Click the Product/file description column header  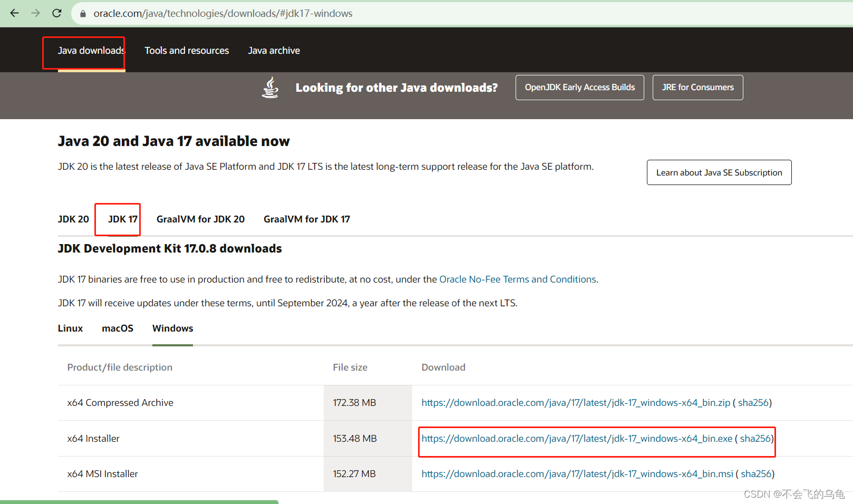tap(120, 367)
